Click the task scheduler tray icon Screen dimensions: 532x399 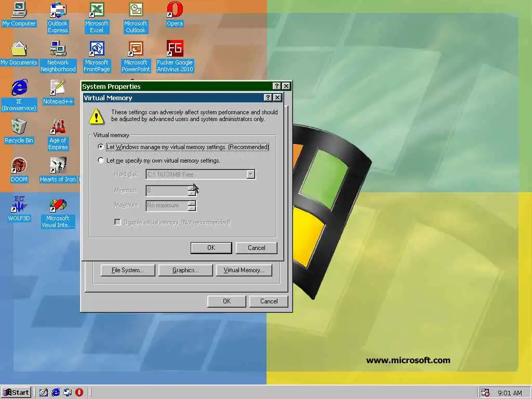(485, 393)
